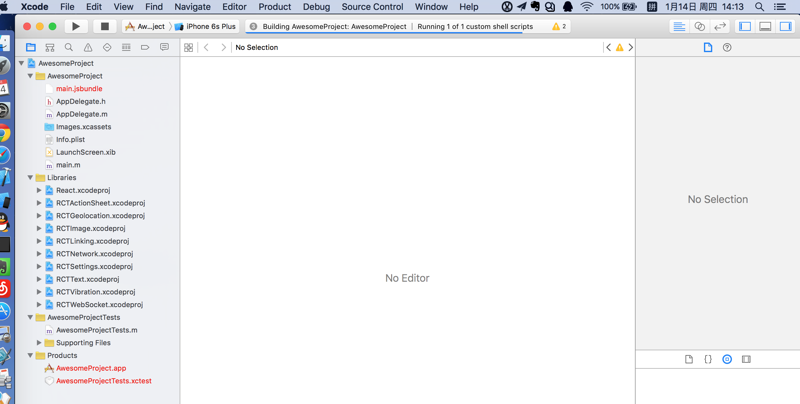800x404 pixels.
Task: Click the jump bar warning icon
Action: pos(619,47)
